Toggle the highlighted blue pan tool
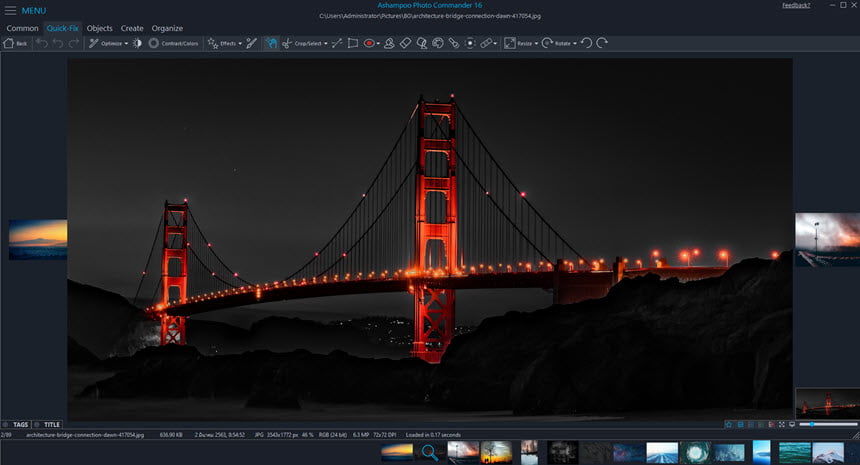The image size is (860, 465). click(x=271, y=43)
